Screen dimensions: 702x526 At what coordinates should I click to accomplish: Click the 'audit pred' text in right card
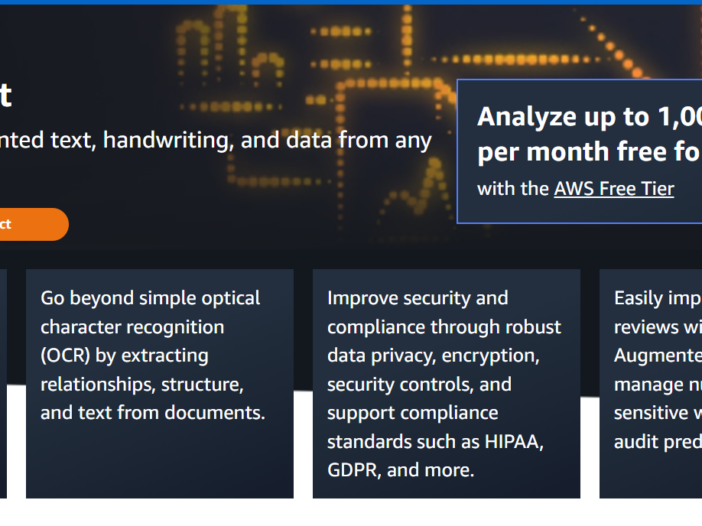pos(658,442)
